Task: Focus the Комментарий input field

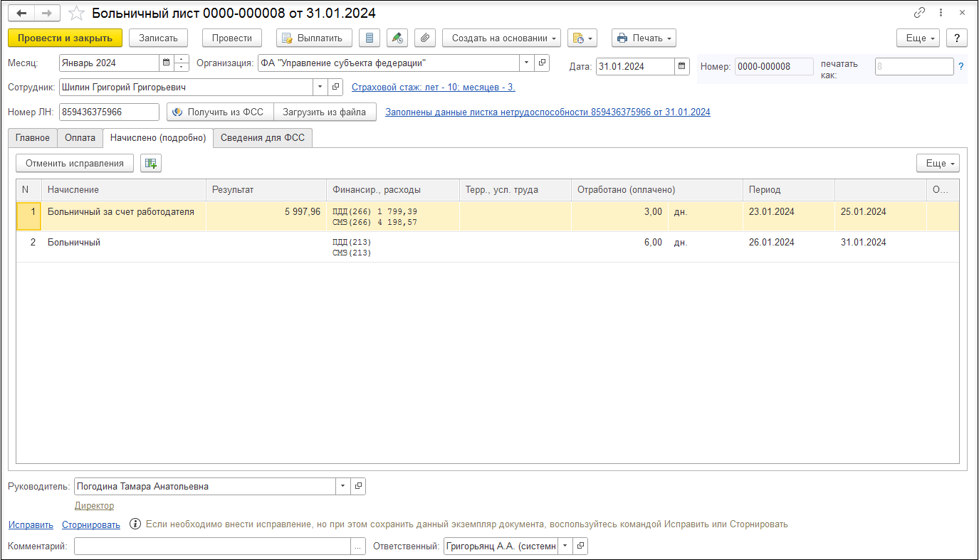Action: point(212,546)
